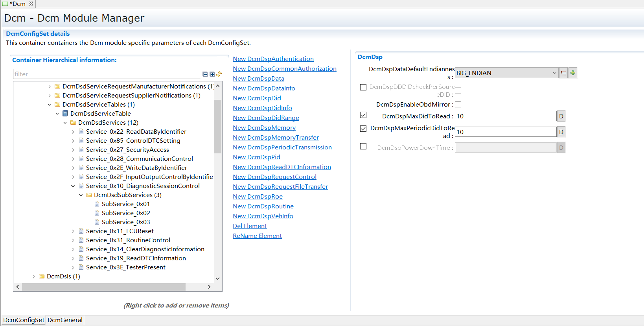Select the DcmConfigSet bottom tab

click(x=24, y=320)
